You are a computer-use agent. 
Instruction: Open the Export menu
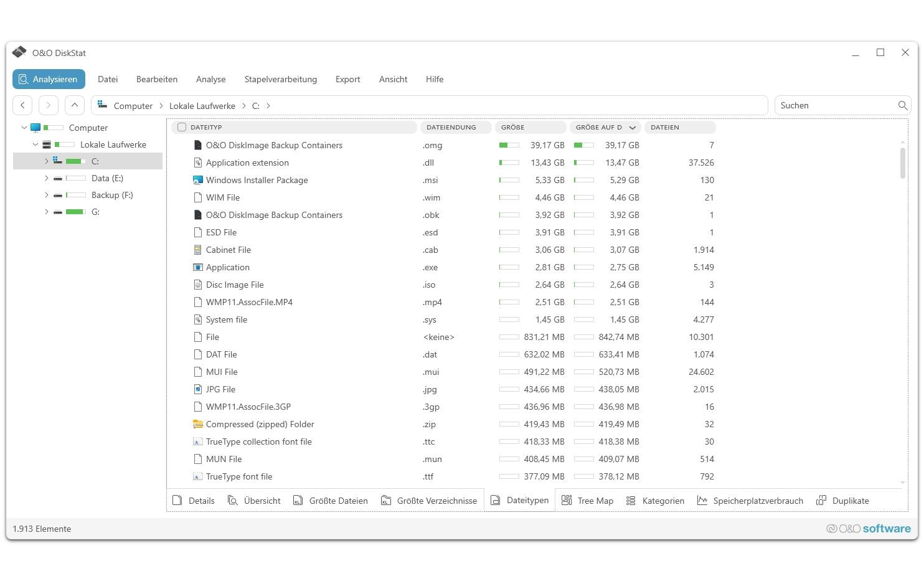coord(348,79)
